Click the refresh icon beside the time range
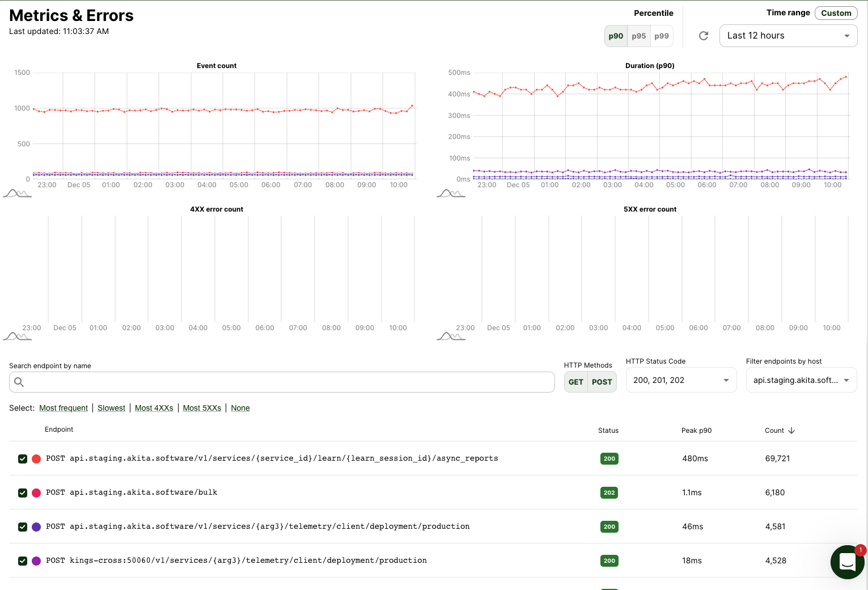868x590 pixels. click(x=704, y=36)
